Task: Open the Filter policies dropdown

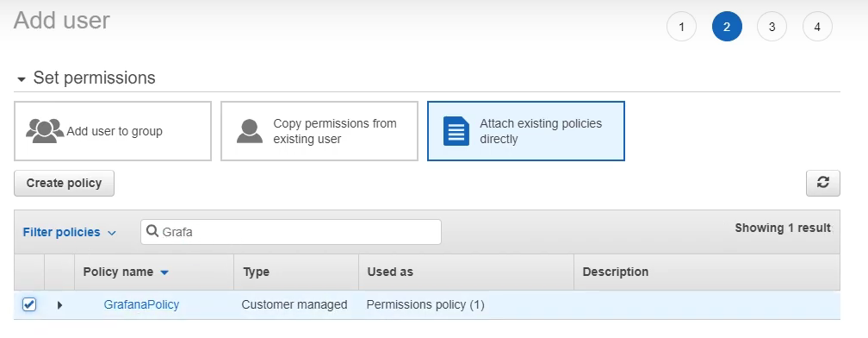Action: [70, 232]
